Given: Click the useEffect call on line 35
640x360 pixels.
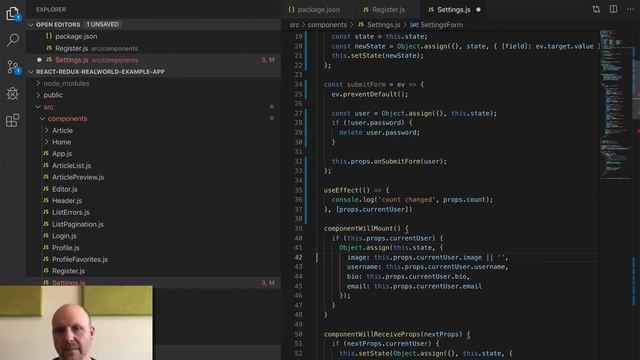Looking at the screenshot, I should (x=342, y=190).
